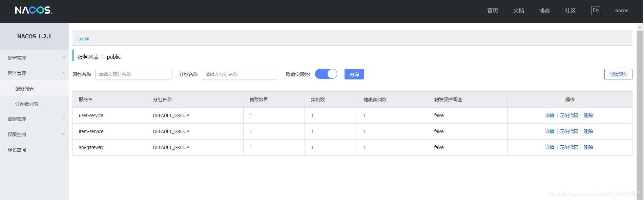Expand the 集群管理 menu chevron
This screenshot has height=200, width=644.
tap(63, 119)
